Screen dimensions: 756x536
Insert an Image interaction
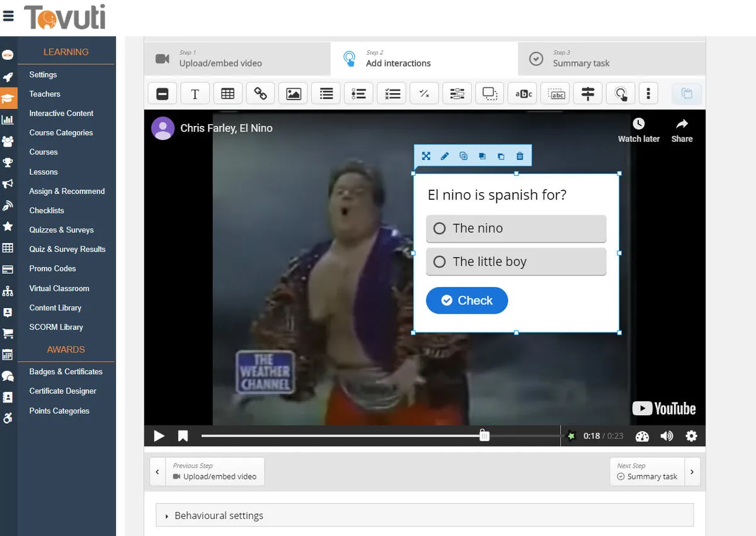[x=293, y=94]
